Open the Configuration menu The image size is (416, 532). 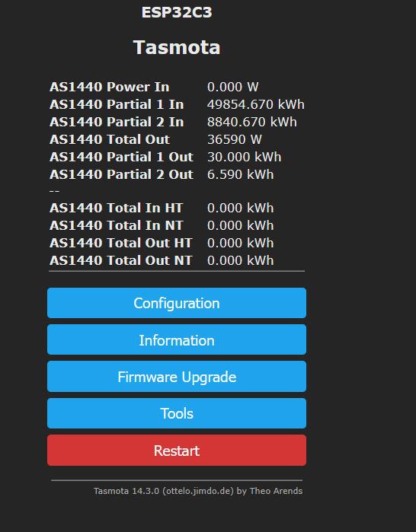177,303
